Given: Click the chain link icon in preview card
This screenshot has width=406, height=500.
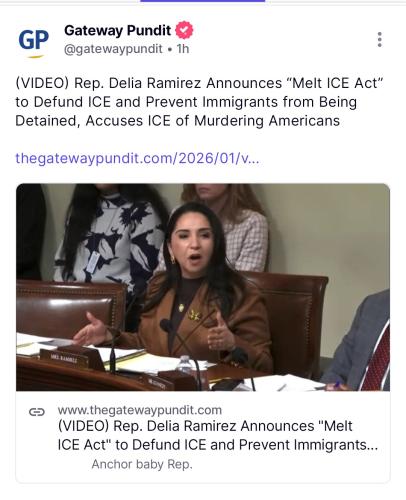Looking at the screenshot, I should (x=37, y=412).
